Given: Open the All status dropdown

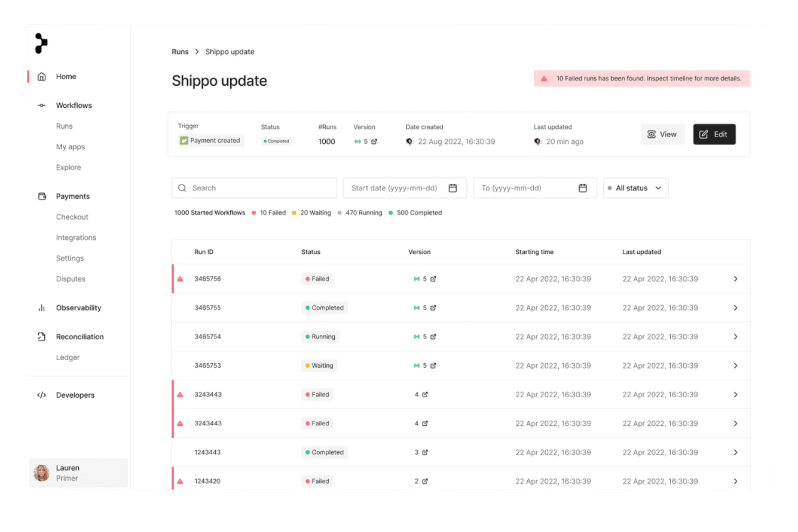Looking at the screenshot, I should pos(636,188).
